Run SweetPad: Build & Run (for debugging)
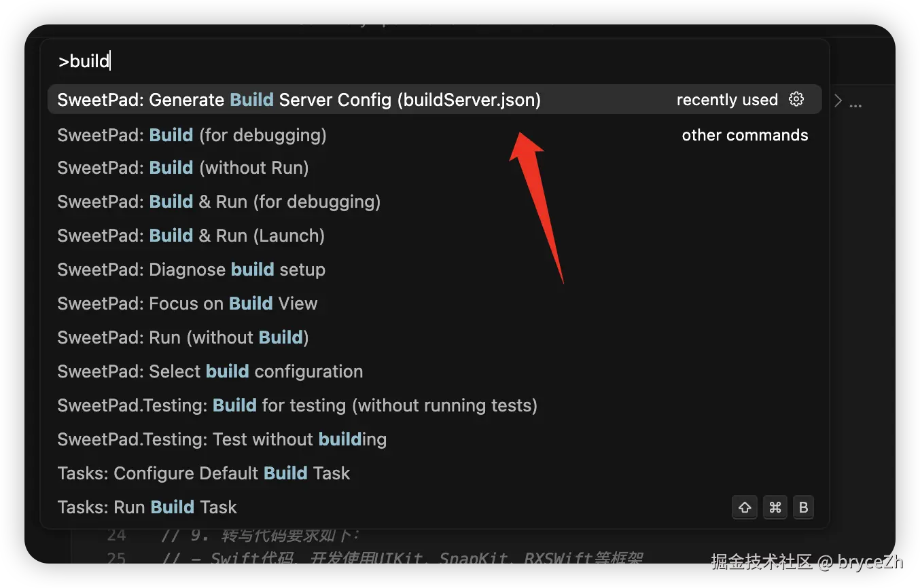 [219, 202]
